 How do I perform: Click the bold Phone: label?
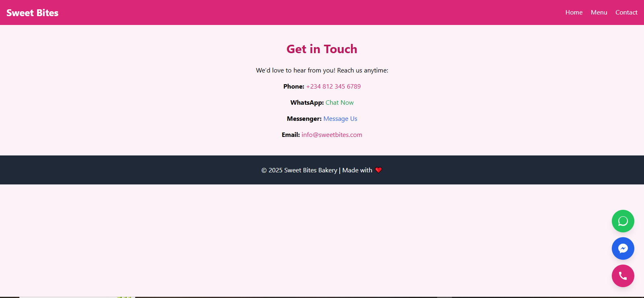click(293, 87)
